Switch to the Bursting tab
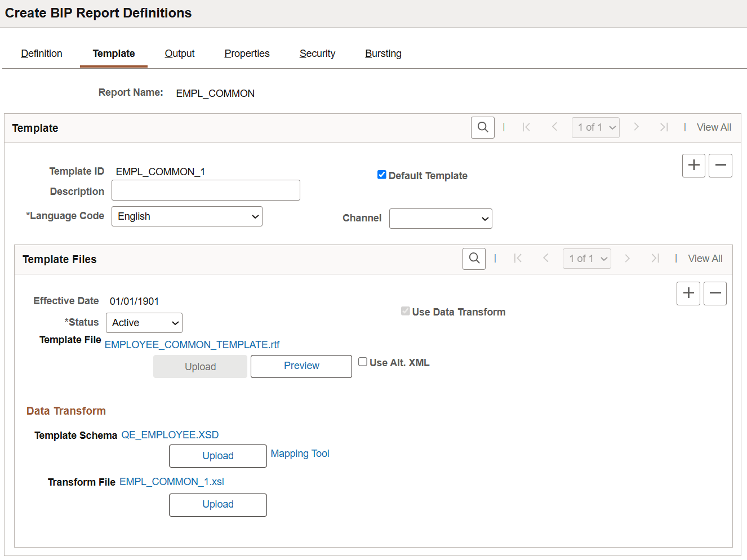The image size is (747, 560). (383, 53)
